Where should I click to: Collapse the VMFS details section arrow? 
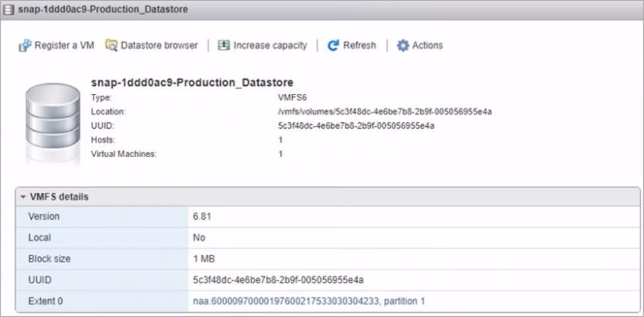(x=23, y=197)
